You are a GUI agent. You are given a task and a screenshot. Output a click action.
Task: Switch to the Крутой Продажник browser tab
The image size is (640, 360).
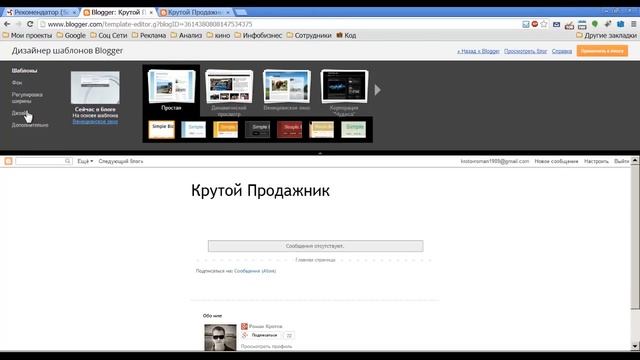[x=196, y=12]
